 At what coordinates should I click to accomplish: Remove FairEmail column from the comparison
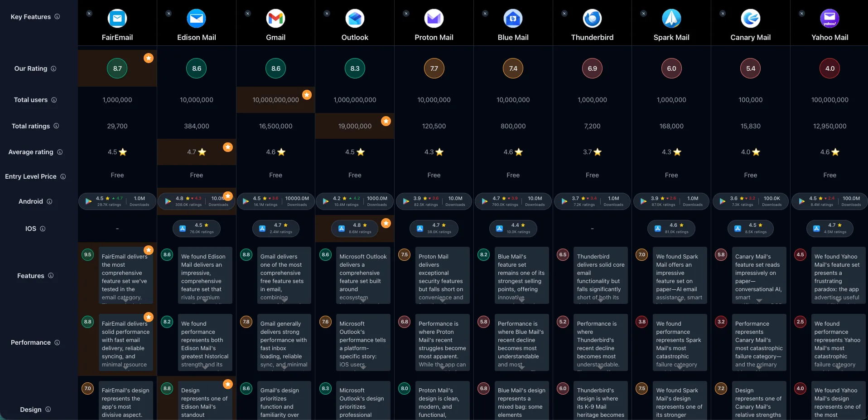point(89,14)
